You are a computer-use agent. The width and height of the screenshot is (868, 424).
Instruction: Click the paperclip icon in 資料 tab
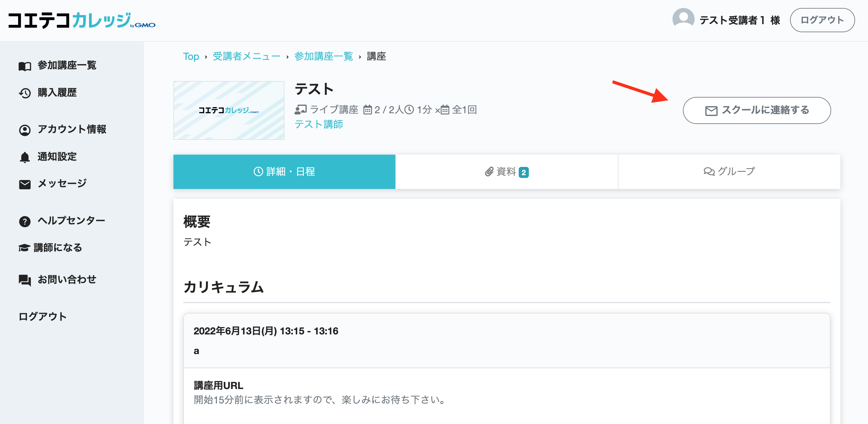click(x=489, y=172)
